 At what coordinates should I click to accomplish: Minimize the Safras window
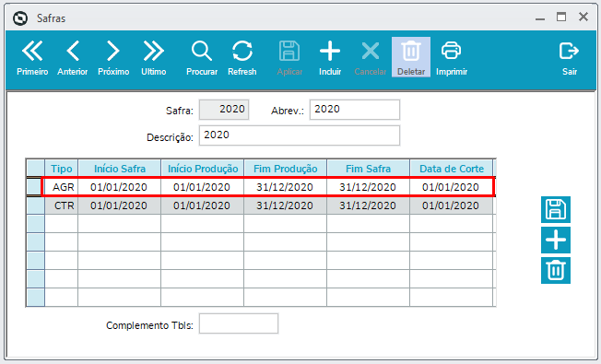pyautogui.click(x=540, y=18)
